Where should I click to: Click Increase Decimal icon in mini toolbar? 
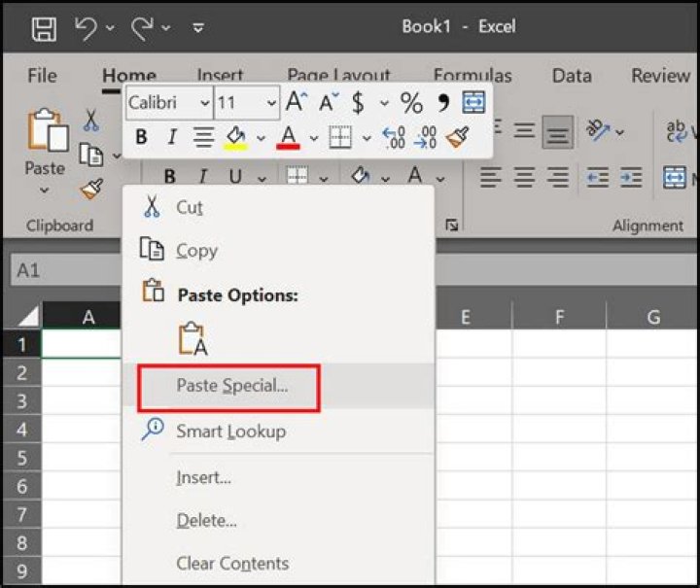pos(394,137)
